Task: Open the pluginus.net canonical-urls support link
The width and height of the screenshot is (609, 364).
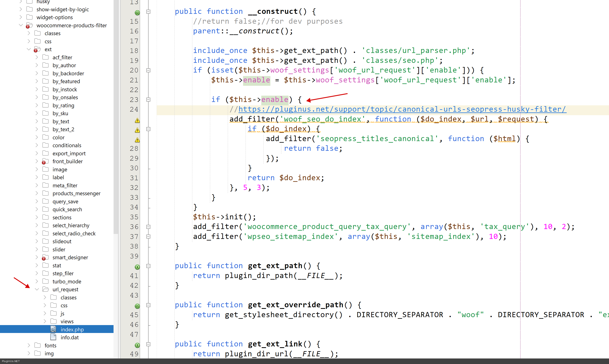Action: tap(402, 109)
